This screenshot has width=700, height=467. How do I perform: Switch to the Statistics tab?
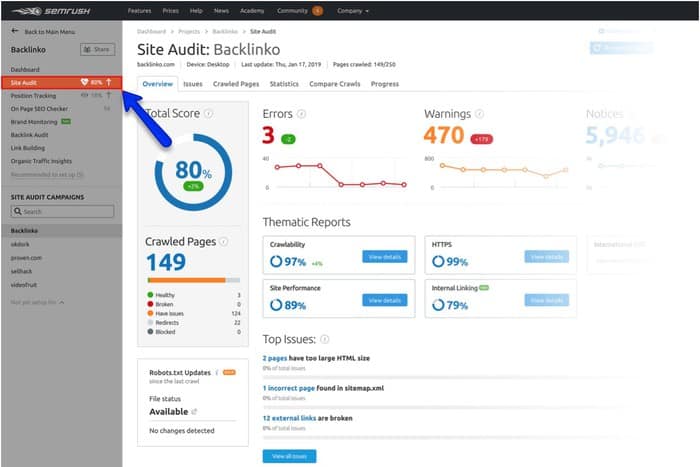click(x=284, y=84)
